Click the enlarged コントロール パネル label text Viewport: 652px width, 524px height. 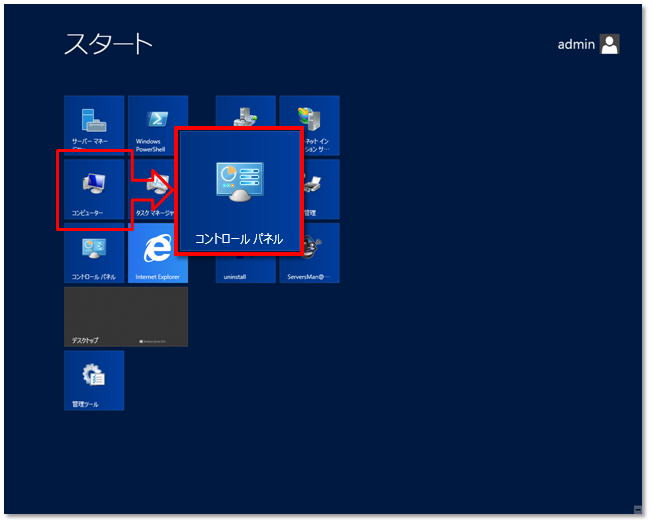pyautogui.click(x=239, y=239)
